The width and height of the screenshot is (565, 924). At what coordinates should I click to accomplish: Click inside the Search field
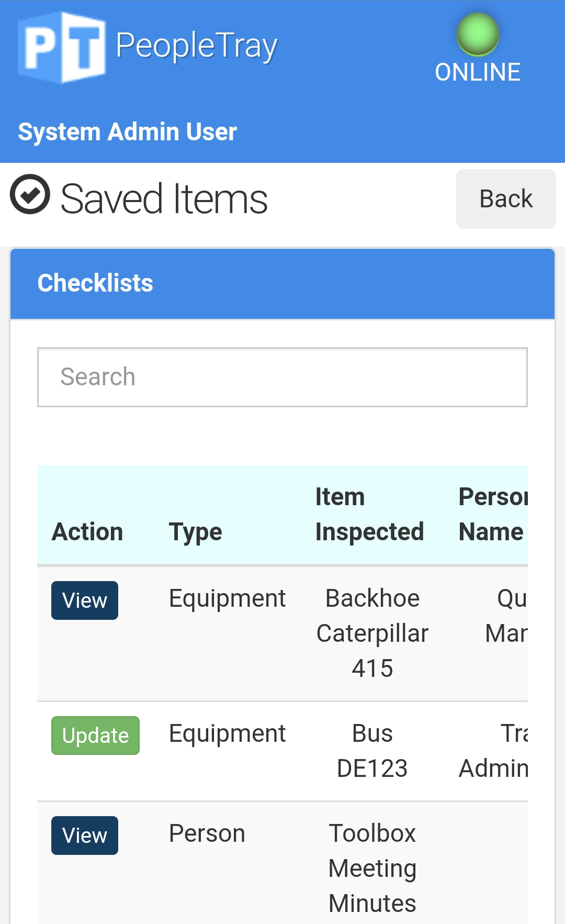282,376
